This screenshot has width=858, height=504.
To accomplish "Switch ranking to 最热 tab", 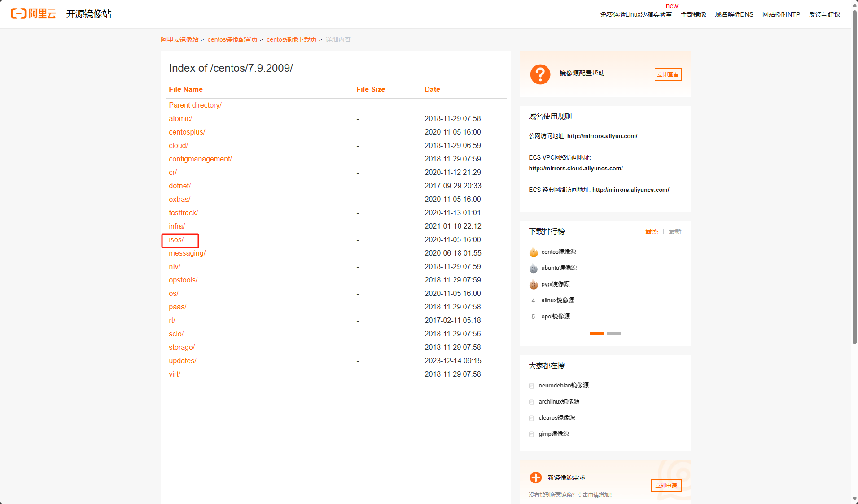I will tap(652, 231).
